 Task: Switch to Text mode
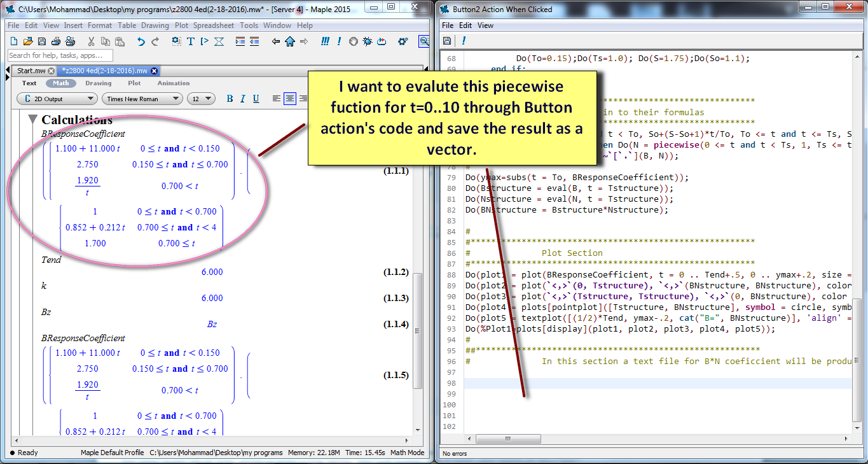(x=29, y=83)
